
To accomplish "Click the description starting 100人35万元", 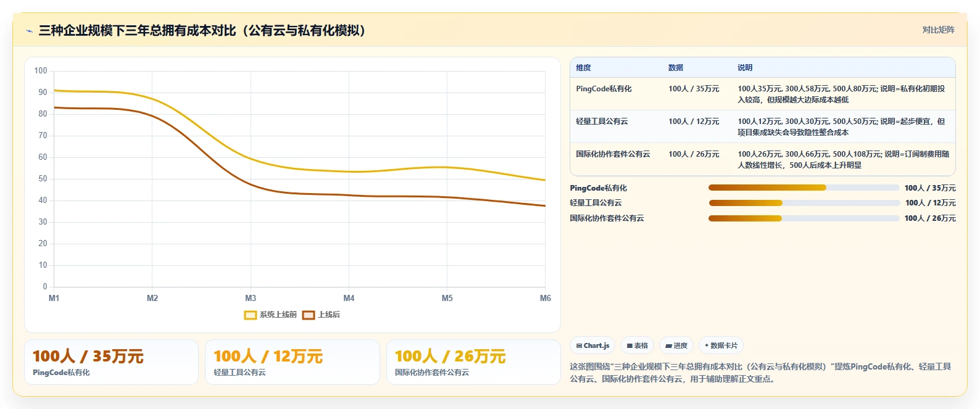I will point(841,94).
